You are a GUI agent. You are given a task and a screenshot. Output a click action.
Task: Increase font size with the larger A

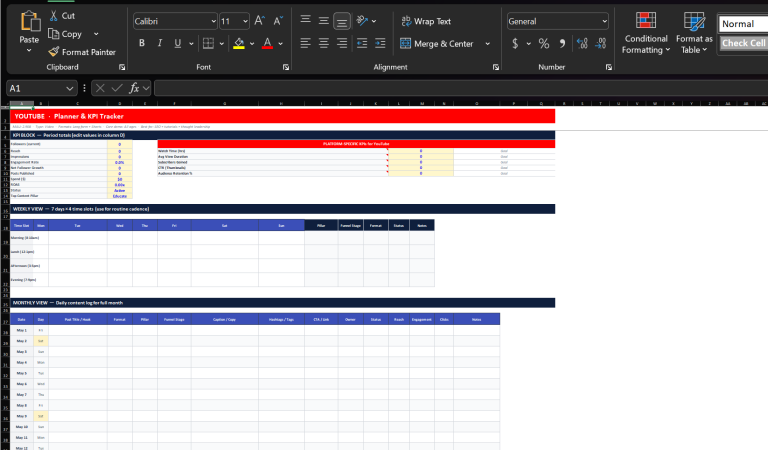point(260,21)
